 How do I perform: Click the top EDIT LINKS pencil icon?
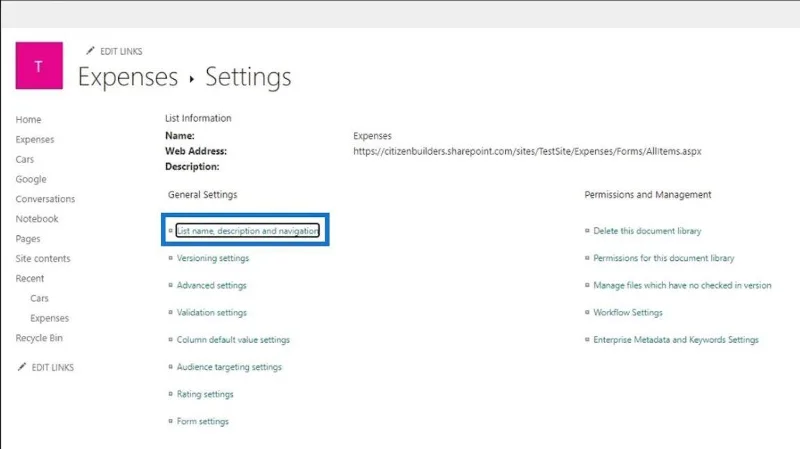[x=90, y=51]
